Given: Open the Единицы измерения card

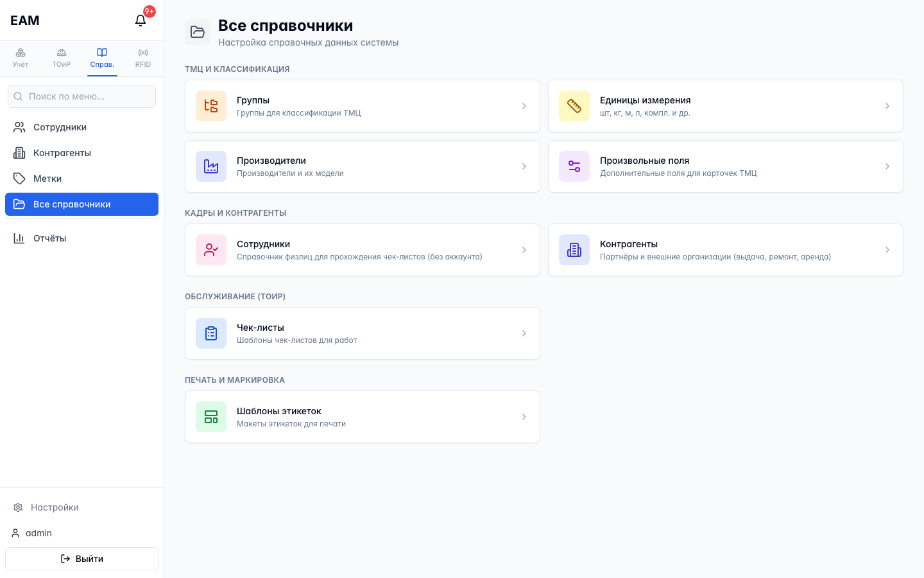Looking at the screenshot, I should [x=726, y=106].
